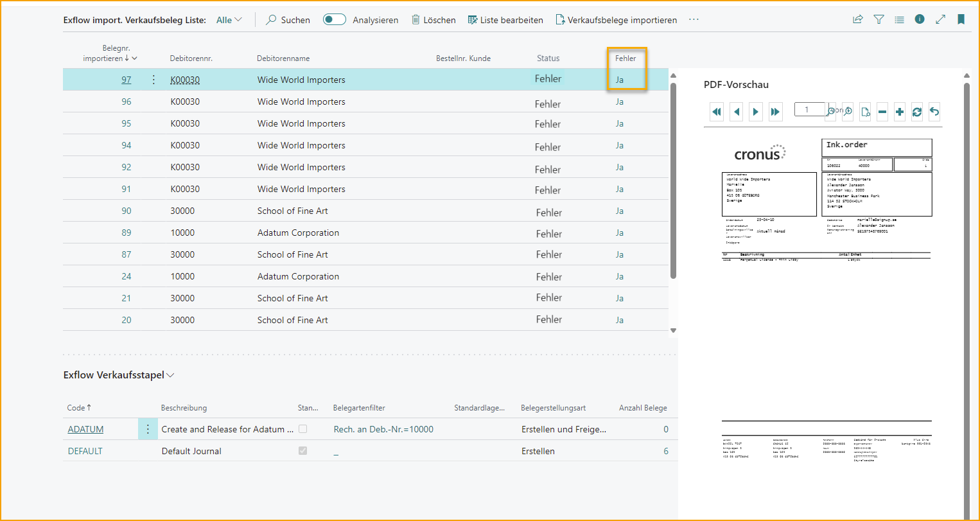Click Liste bearbeiten in the toolbar
Screen dimensions: 980x521
click(x=505, y=19)
